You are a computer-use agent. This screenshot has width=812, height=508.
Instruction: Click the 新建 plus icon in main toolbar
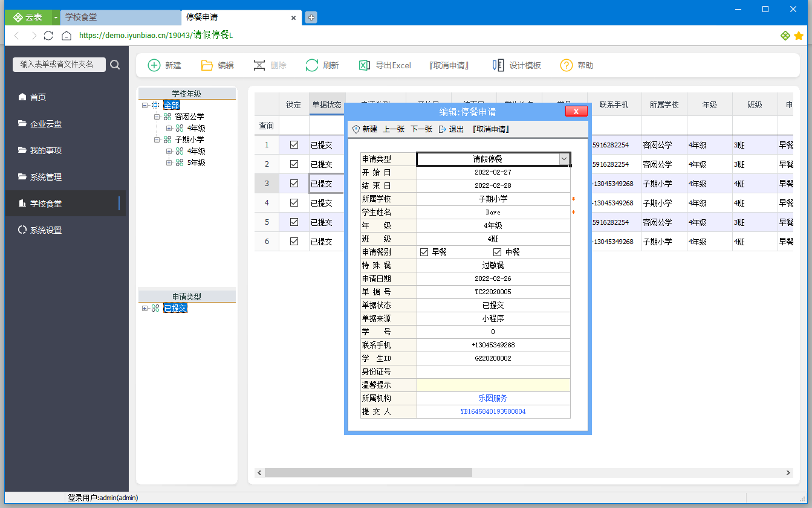pyautogui.click(x=154, y=65)
